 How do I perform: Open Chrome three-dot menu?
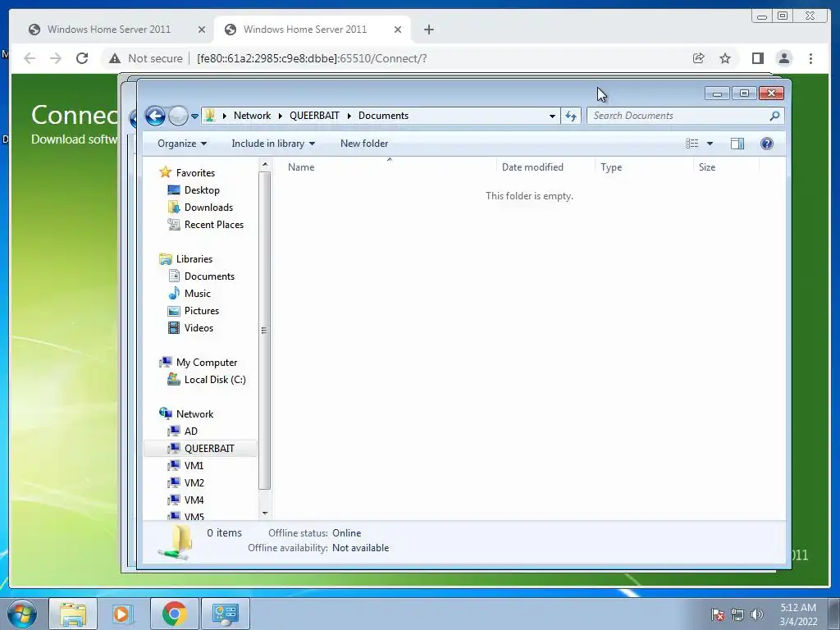[x=810, y=58]
